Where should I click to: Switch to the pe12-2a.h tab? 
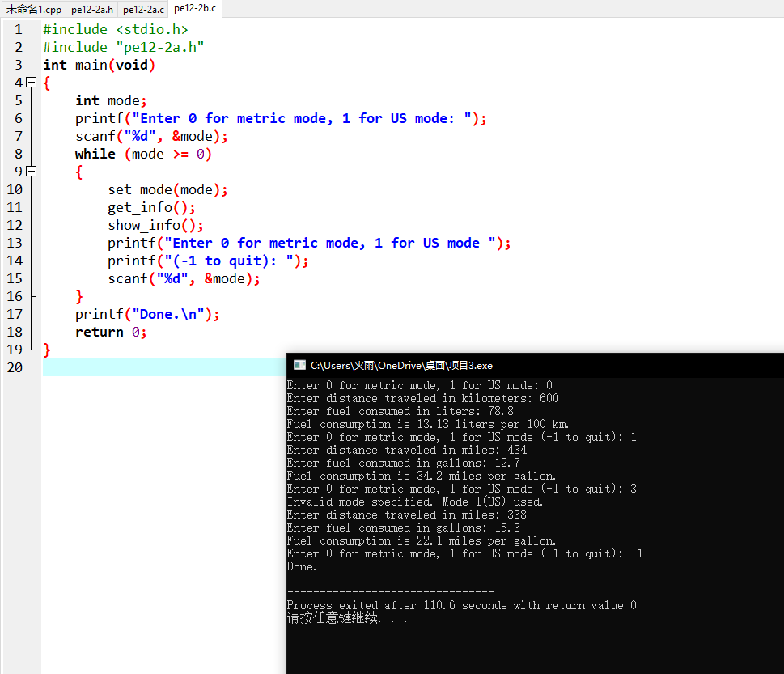tap(92, 9)
